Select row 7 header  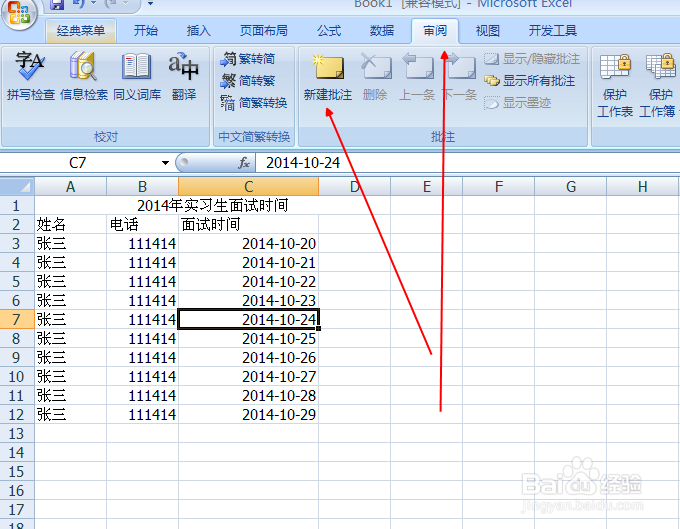[x=17, y=320]
